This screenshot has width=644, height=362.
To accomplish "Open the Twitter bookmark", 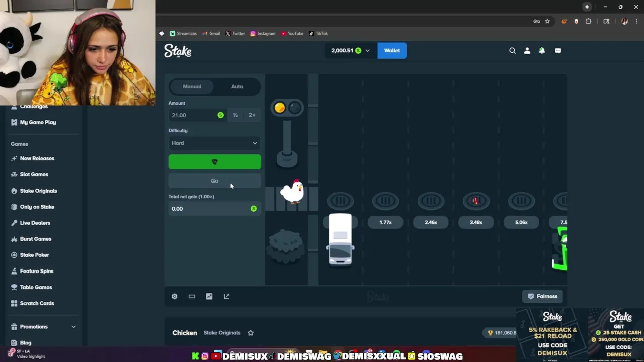I will [235, 33].
